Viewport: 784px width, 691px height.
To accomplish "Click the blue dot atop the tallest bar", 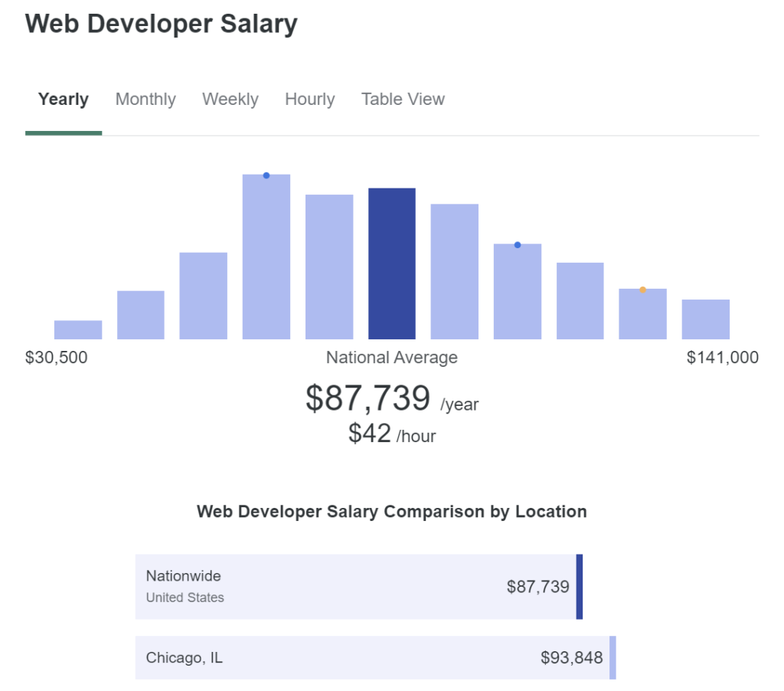I will point(266,175).
